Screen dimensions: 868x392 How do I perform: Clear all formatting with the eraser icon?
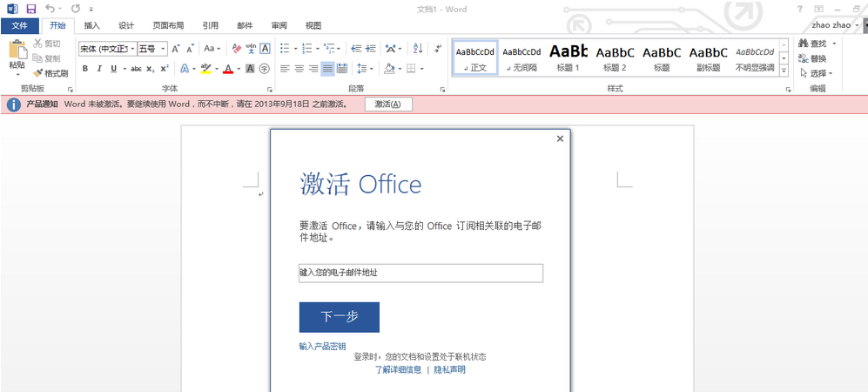click(237, 49)
